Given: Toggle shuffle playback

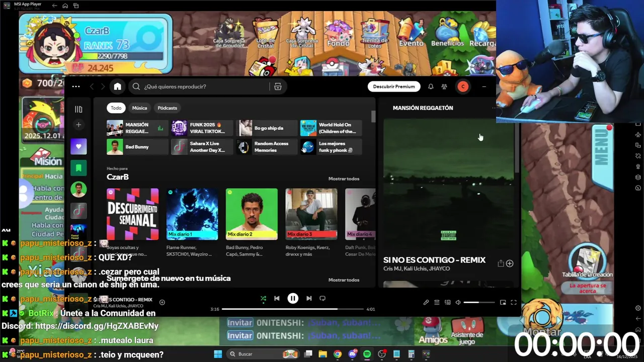Looking at the screenshot, I should click(263, 298).
